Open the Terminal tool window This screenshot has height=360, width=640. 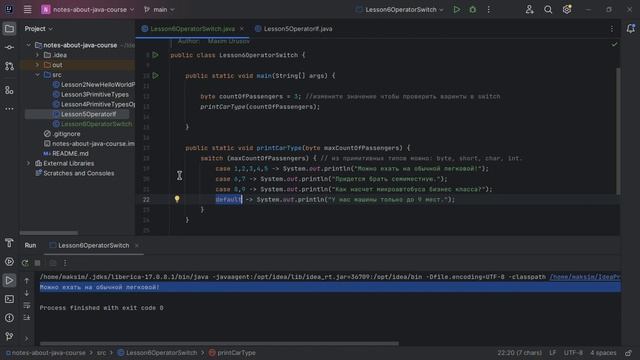[x=9, y=299]
